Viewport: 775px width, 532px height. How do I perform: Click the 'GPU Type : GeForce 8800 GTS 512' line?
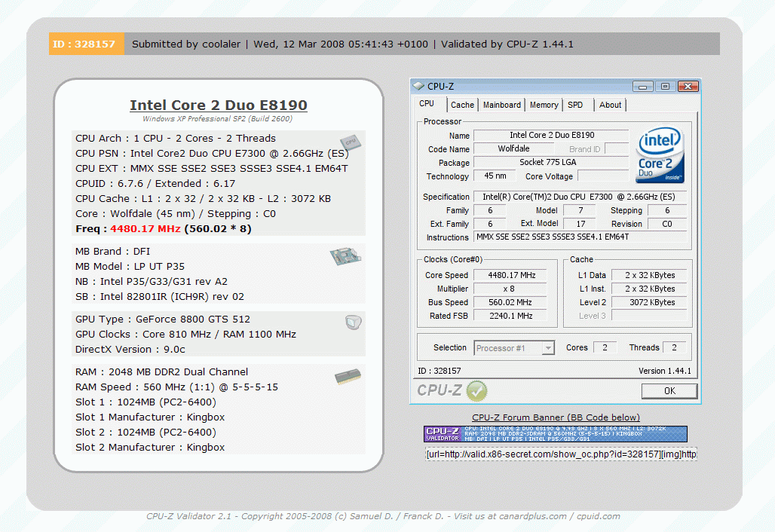tap(163, 320)
